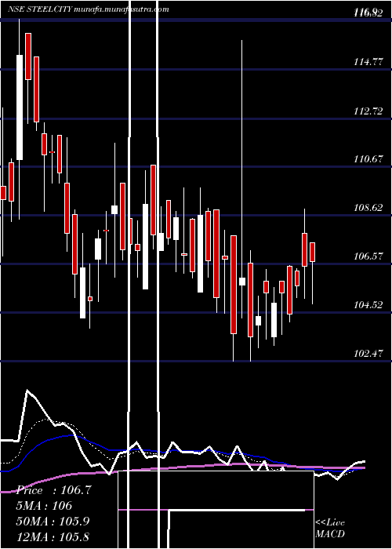The width and height of the screenshot is (392, 549).
Task: Click the 110.67 price axis label
Action: tap(368, 160)
